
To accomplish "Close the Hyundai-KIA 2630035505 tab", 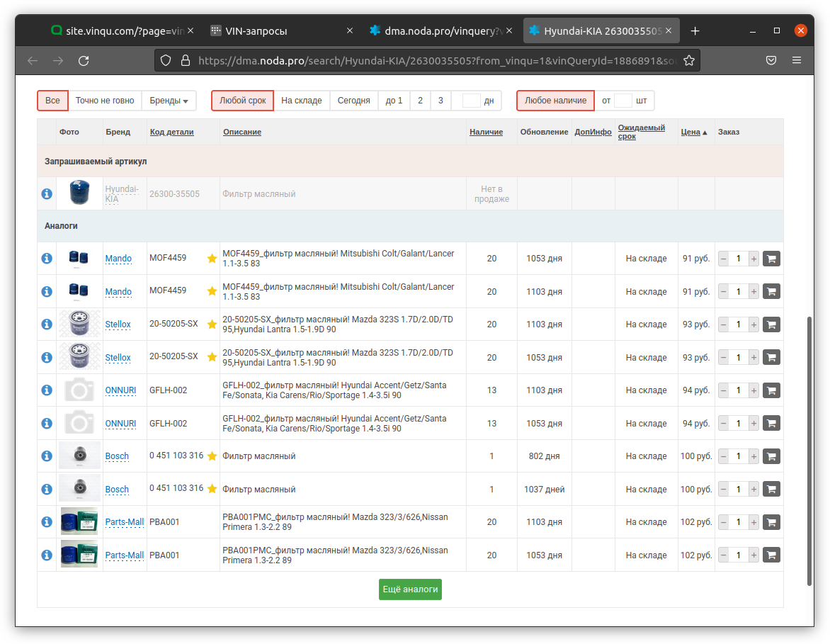I will click(669, 30).
